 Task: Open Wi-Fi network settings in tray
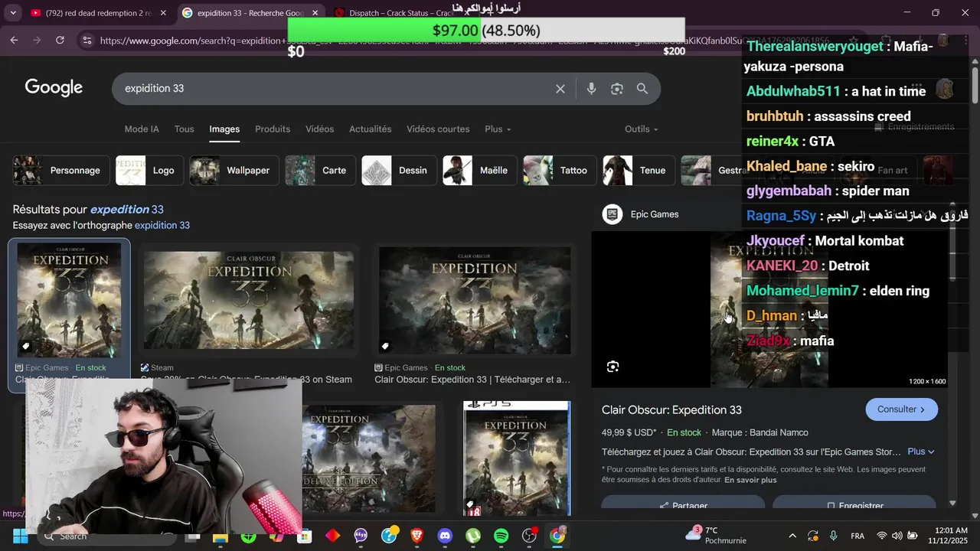882,536
